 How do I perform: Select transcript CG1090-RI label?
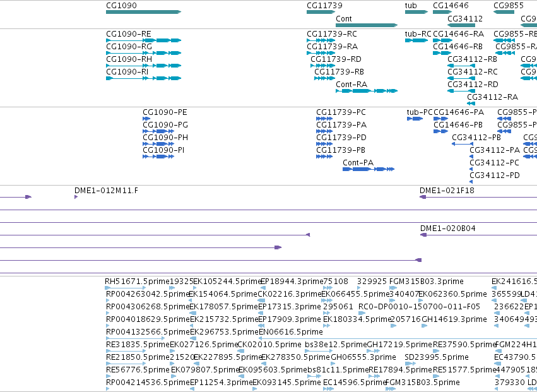(x=127, y=72)
